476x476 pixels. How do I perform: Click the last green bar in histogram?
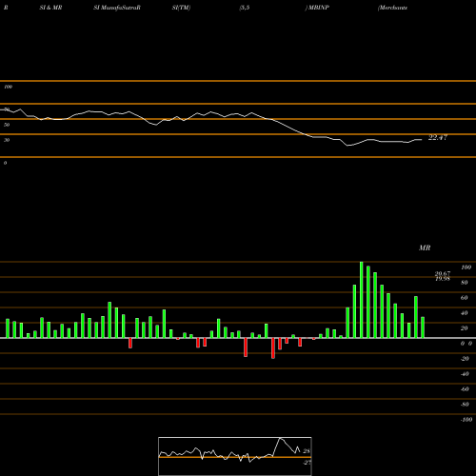tap(423, 327)
